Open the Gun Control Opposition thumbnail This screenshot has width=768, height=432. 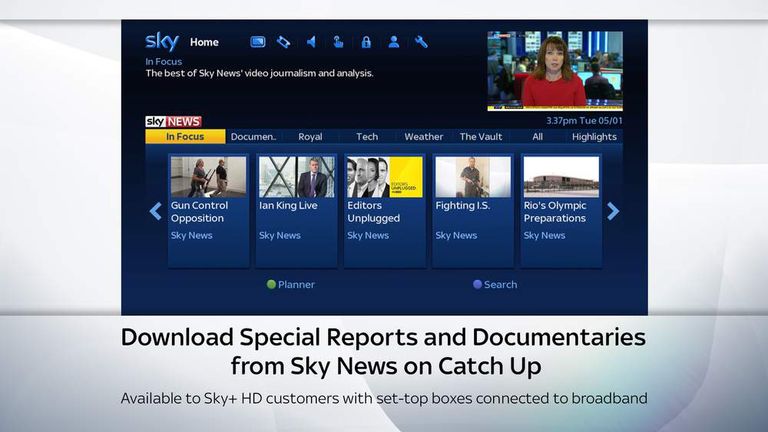click(x=208, y=177)
